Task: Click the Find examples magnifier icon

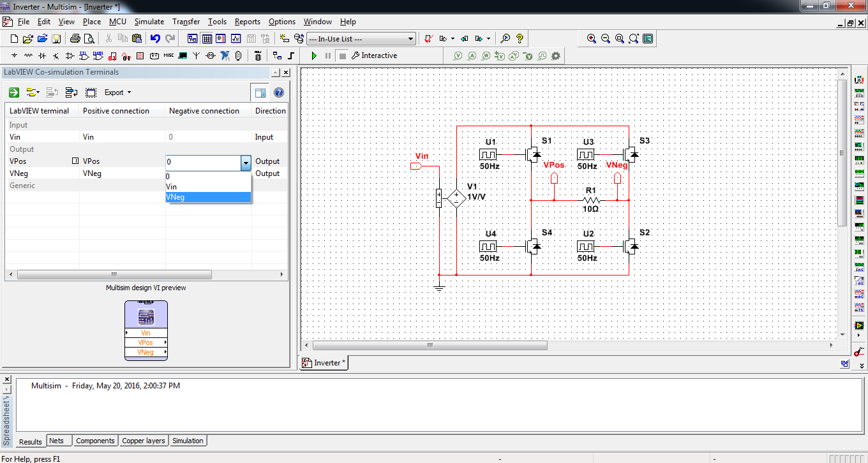Action: coord(505,39)
